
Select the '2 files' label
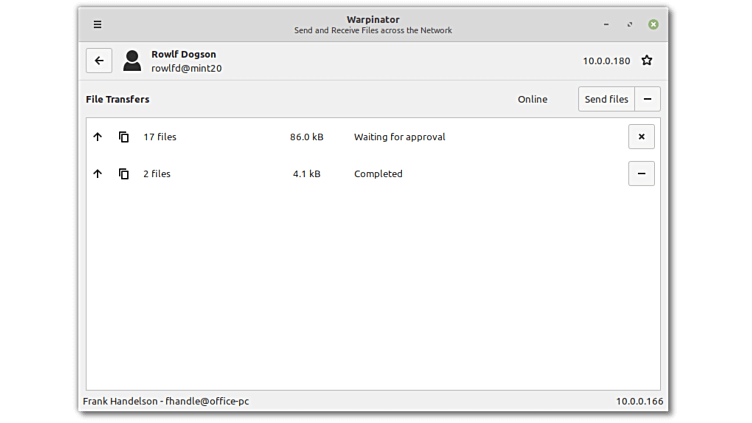[x=157, y=174]
